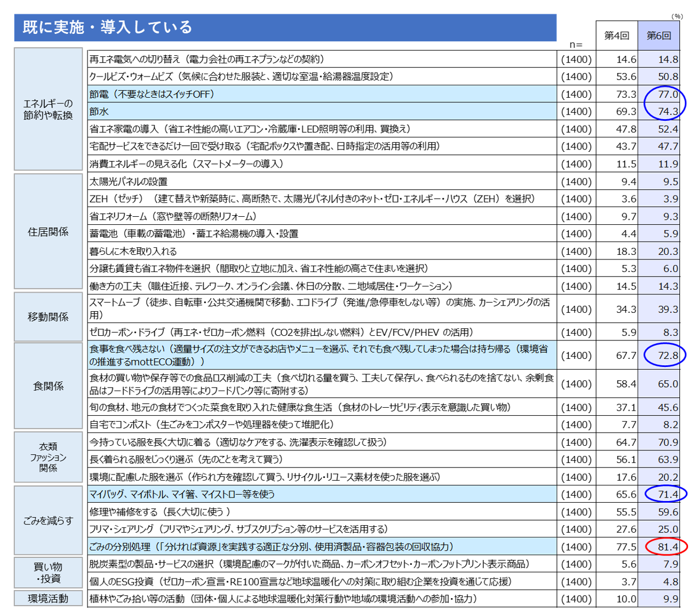The image size is (699, 616).
Task: Click the 修理や補修をする row text
Action: 160,512
